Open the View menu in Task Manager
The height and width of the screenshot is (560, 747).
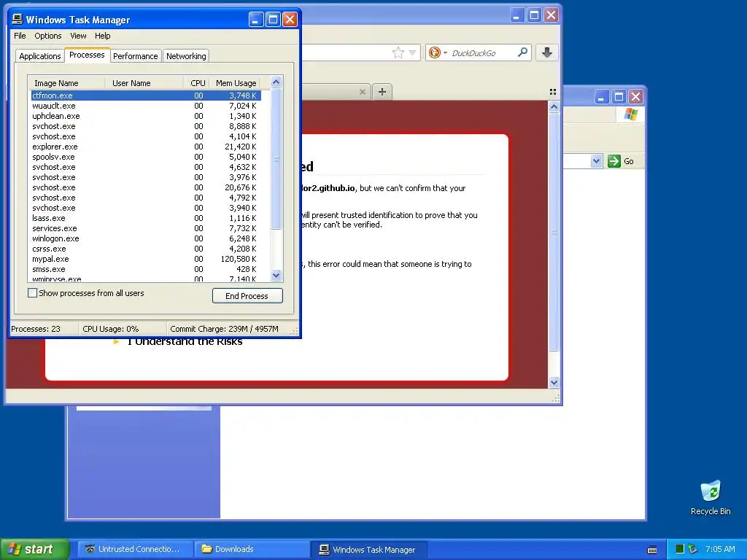tap(78, 36)
